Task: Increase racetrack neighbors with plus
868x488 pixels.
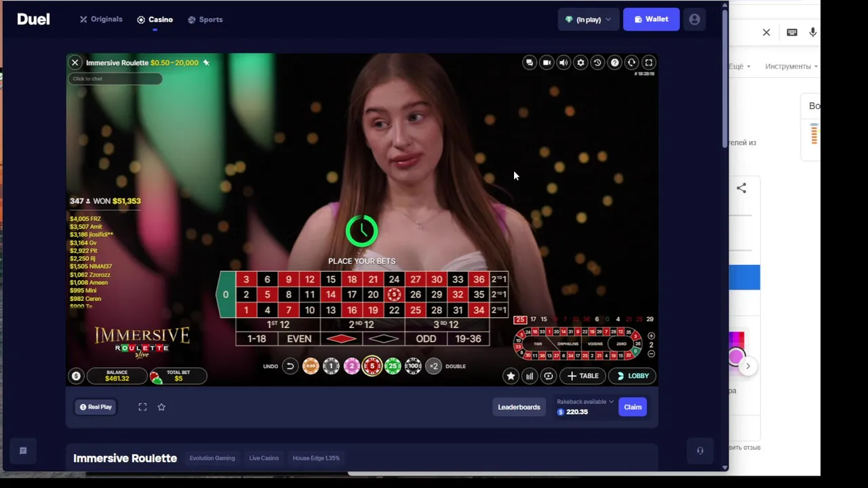Action: [651, 336]
